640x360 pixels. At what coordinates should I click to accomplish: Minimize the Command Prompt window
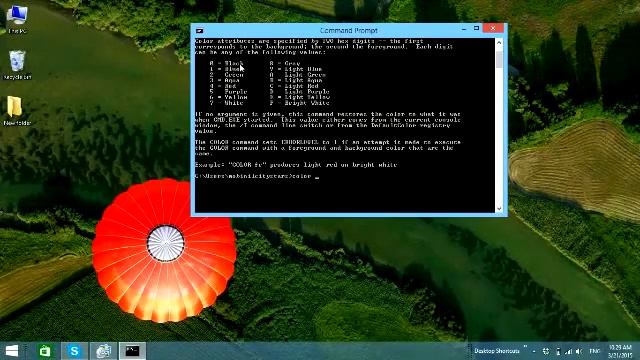click(464, 29)
